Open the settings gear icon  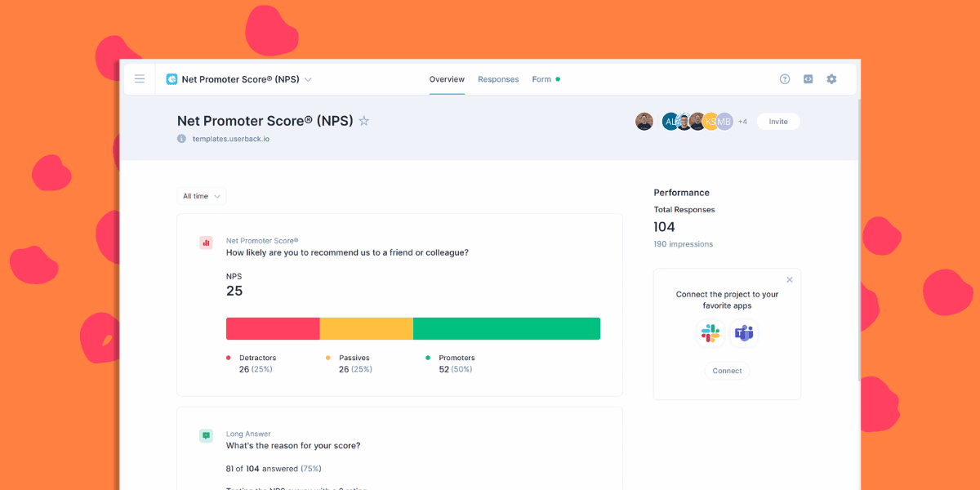[x=831, y=78]
